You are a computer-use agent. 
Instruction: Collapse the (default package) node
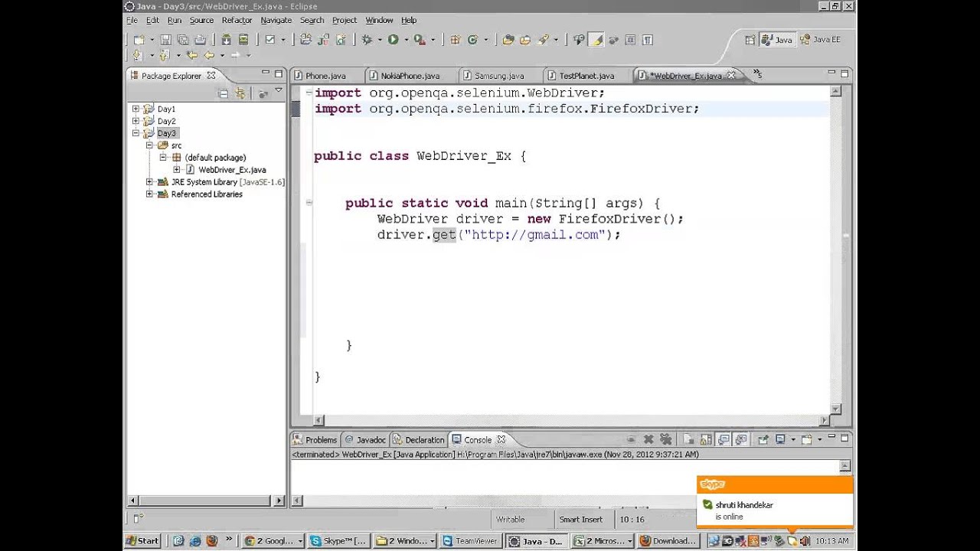[x=163, y=157]
